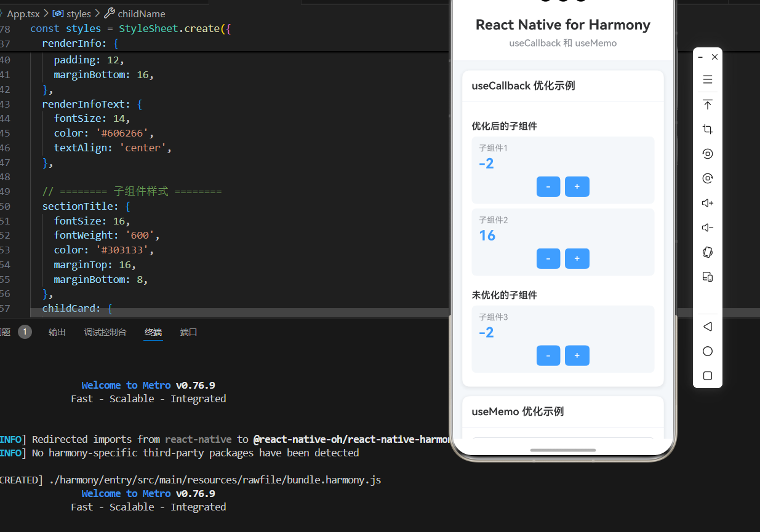The width and height of the screenshot is (760, 532).
Task: Tap the emulator Back triangle button
Action: click(708, 327)
